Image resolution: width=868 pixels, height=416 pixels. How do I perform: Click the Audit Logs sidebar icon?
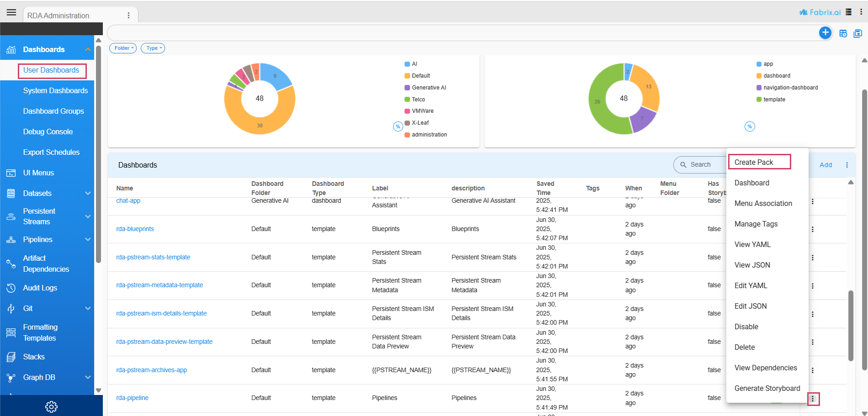(11, 288)
